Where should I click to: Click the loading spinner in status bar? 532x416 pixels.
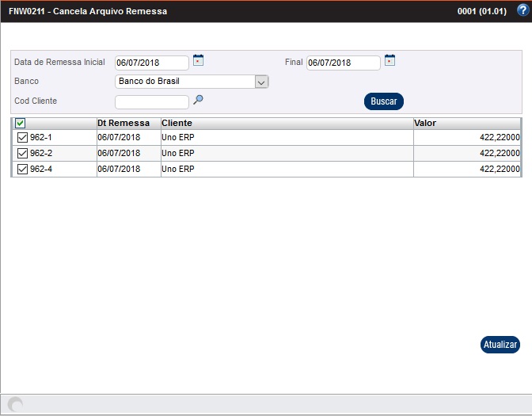(15, 404)
